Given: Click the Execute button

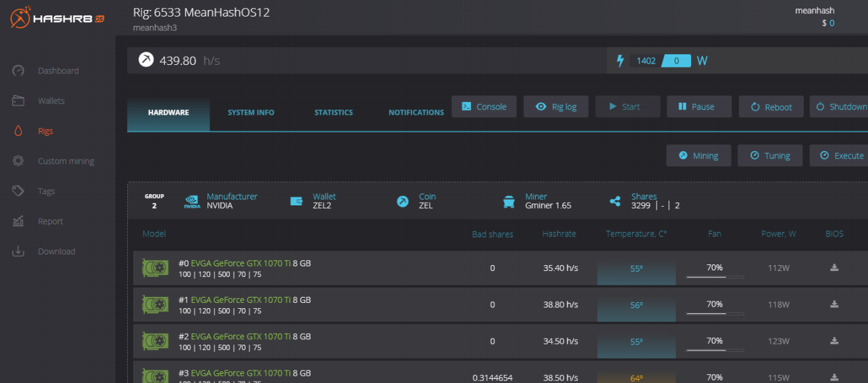Looking at the screenshot, I should point(840,156).
